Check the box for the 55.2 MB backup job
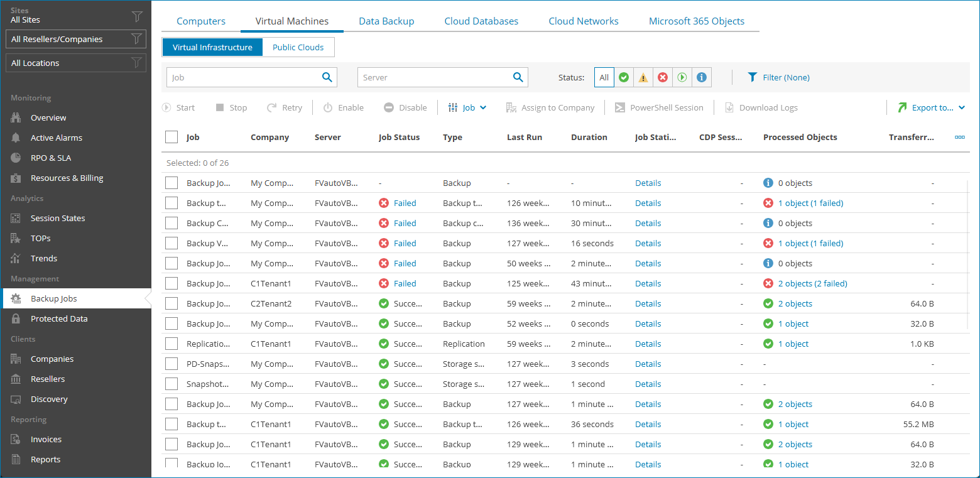The width and height of the screenshot is (980, 478). (x=171, y=424)
